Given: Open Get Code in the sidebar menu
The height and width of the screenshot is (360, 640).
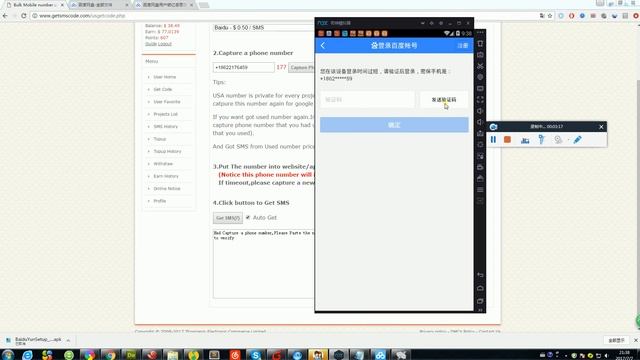Looking at the screenshot, I should click(x=162, y=89).
